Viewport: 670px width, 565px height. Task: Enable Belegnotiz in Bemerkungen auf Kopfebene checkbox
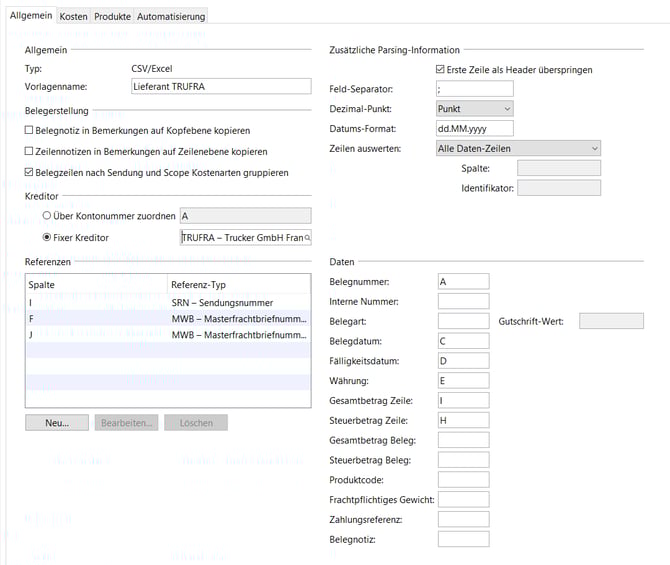[x=29, y=131]
